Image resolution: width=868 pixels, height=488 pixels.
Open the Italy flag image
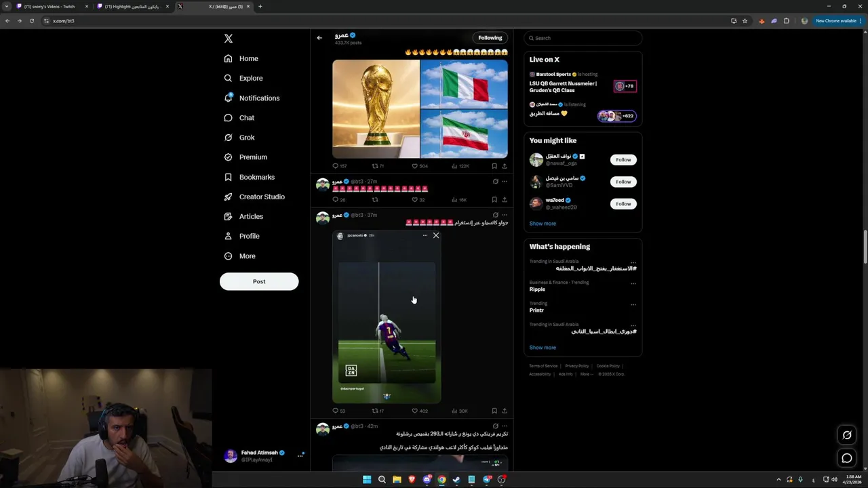464,84
